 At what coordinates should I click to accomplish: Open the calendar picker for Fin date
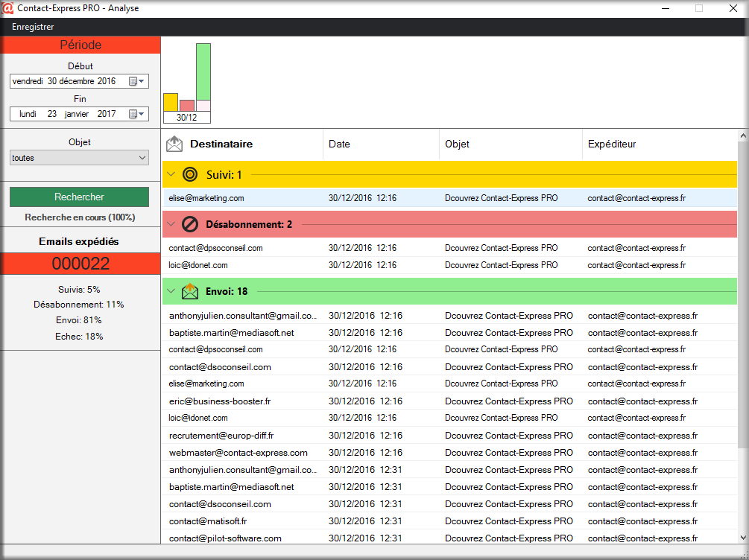click(x=136, y=114)
